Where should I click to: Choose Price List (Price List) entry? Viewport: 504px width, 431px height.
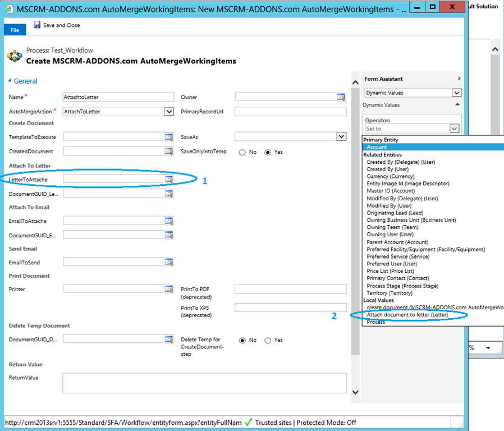[390, 270]
